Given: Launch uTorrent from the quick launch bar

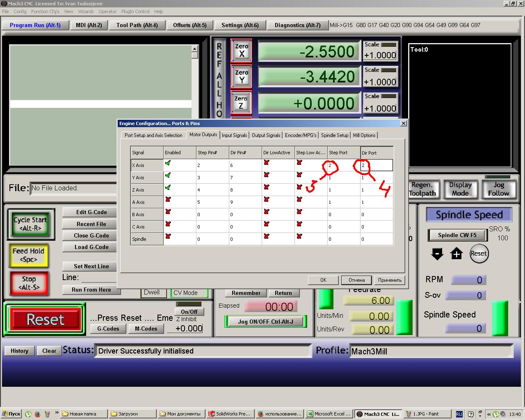Looking at the screenshot, I should click(x=28, y=414).
